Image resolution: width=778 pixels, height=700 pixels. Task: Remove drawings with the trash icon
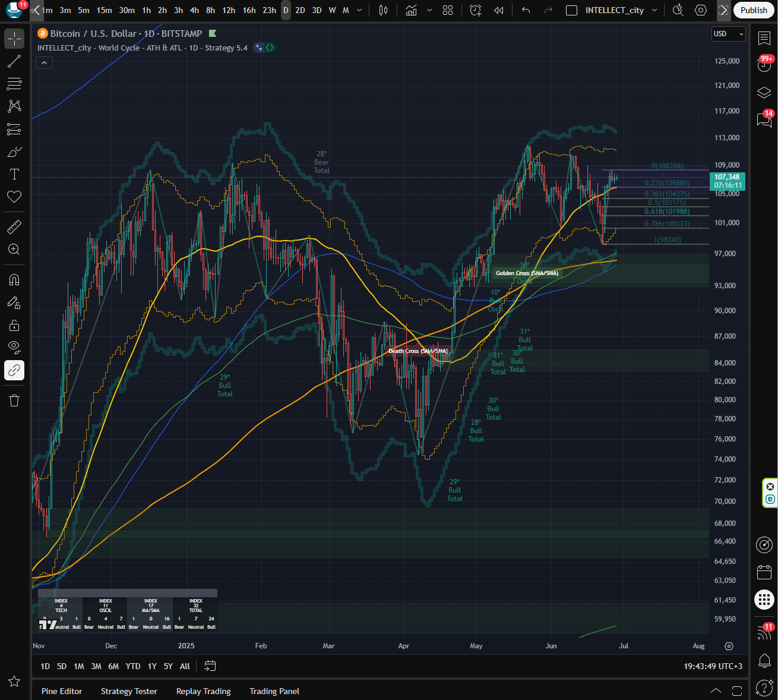click(14, 401)
